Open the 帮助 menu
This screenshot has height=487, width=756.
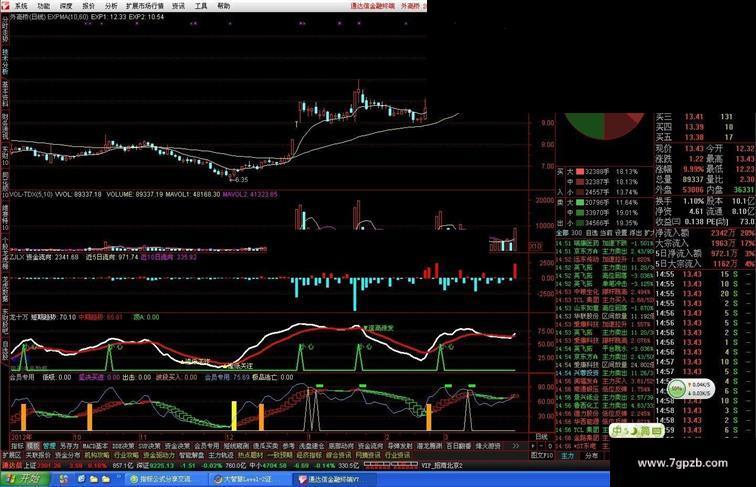point(223,6)
